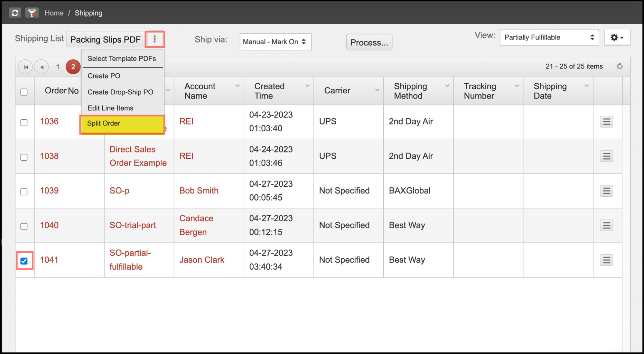Open the filter funnel icon
Image resolution: width=644 pixels, height=354 pixels.
(x=32, y=13)
